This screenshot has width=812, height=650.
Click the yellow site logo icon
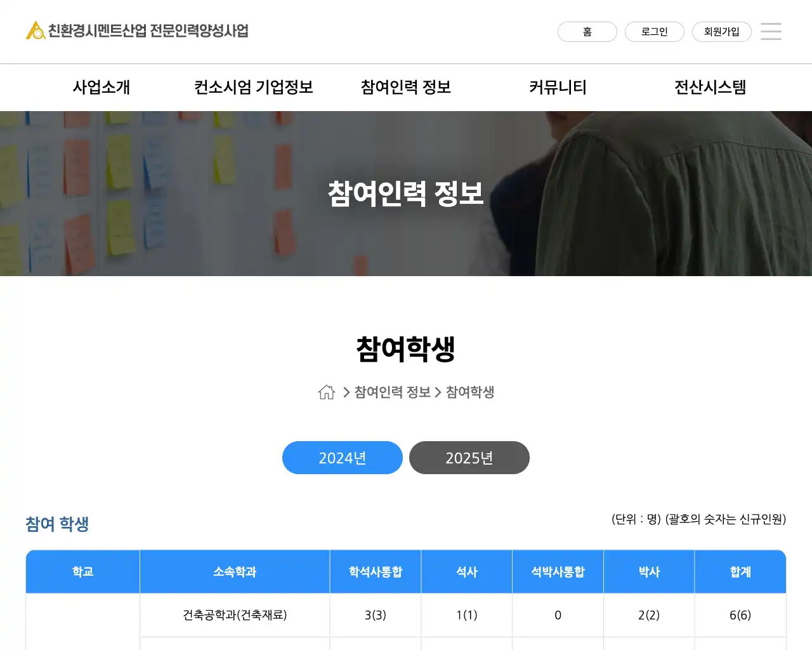tap(35, 30)
